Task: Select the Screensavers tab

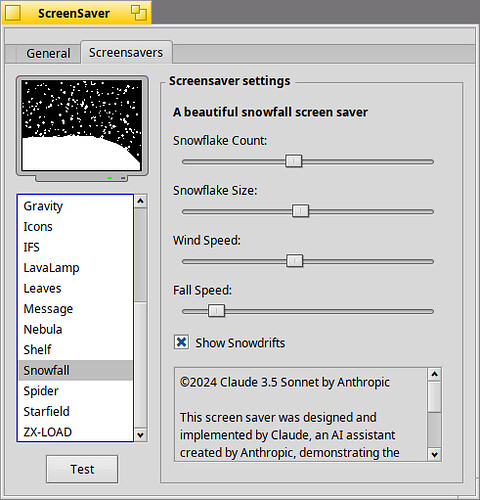Action: coord(126,52)
